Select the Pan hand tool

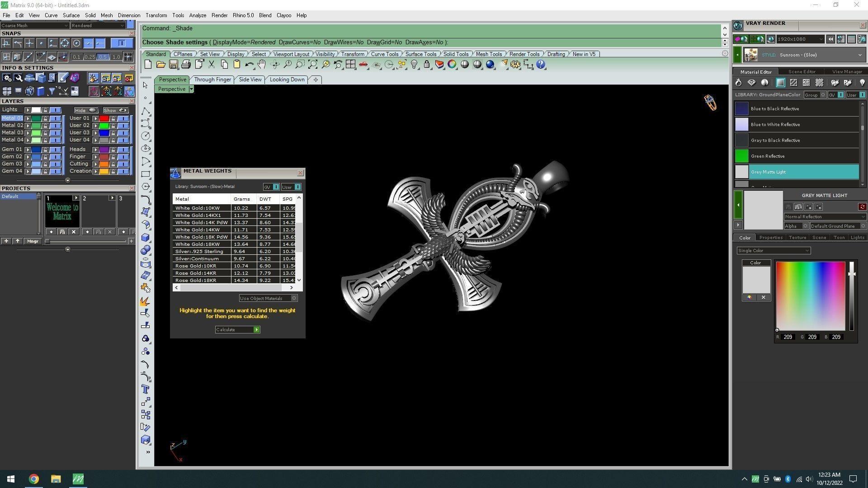click(x=261, y=65)
